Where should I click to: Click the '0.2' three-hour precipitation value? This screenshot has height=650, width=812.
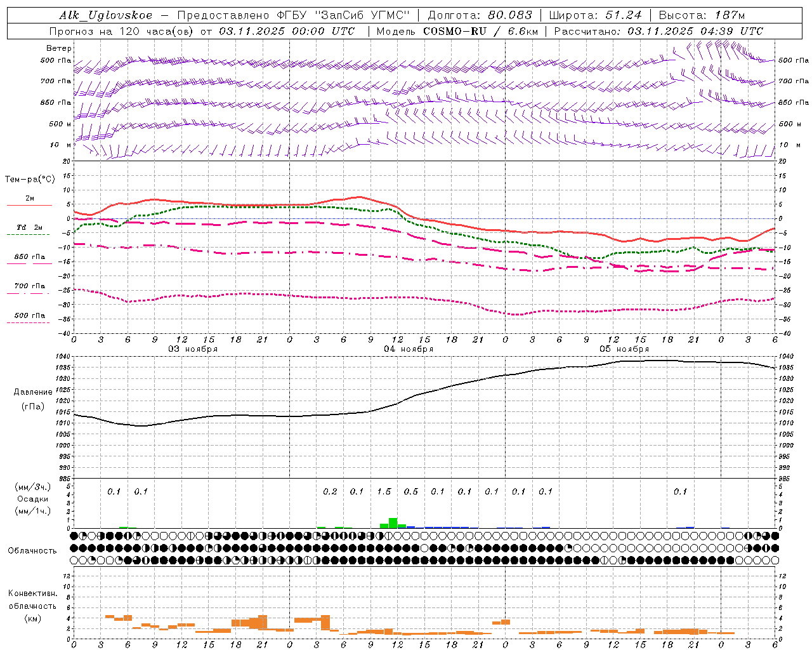(x=330, y=491)
